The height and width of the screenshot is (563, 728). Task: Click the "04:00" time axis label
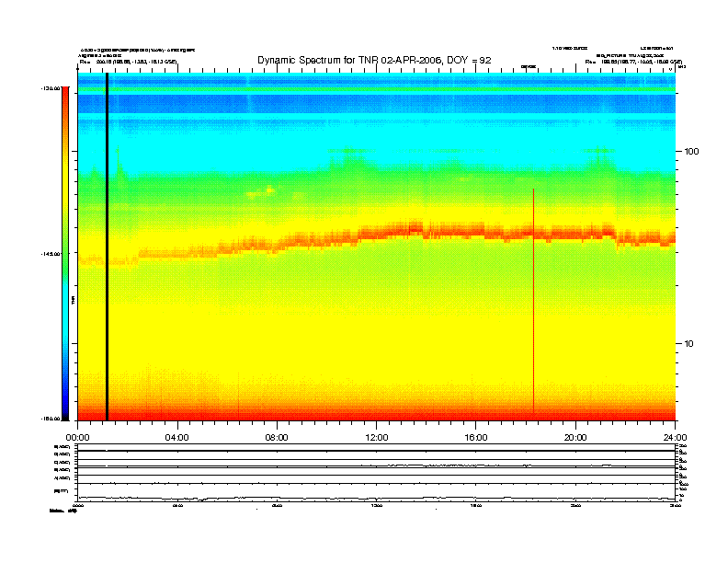[x=177, y=438]
